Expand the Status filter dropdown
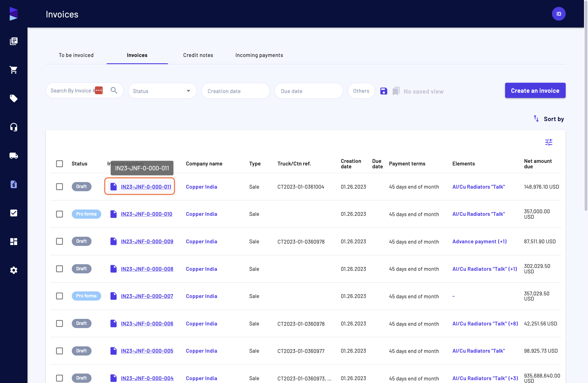The image size is (588, 383). click(162, 91)
